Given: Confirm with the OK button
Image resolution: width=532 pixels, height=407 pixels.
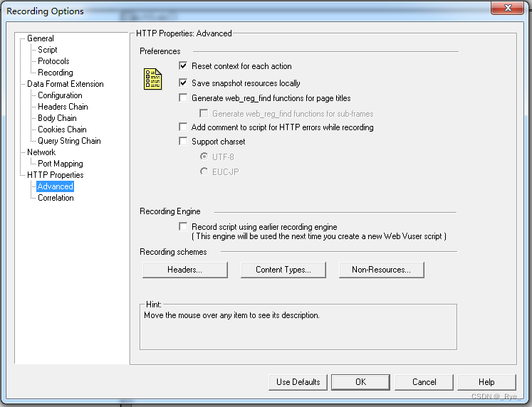Looking at the screenshot, I should click(360, 382).
